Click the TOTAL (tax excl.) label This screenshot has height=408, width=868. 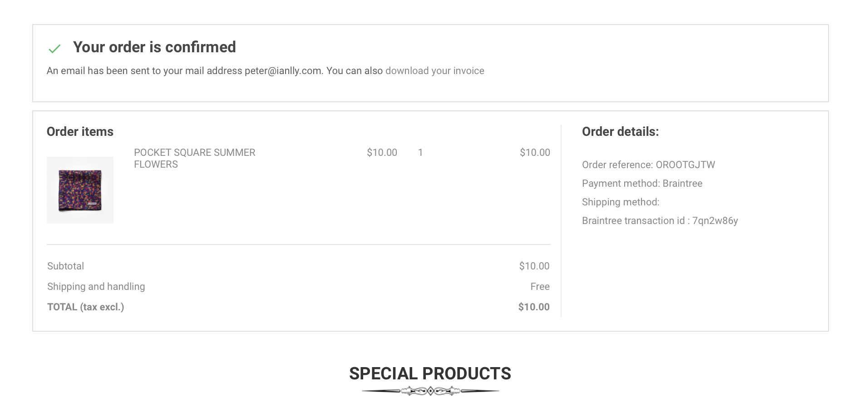click(x=86, y=307)
